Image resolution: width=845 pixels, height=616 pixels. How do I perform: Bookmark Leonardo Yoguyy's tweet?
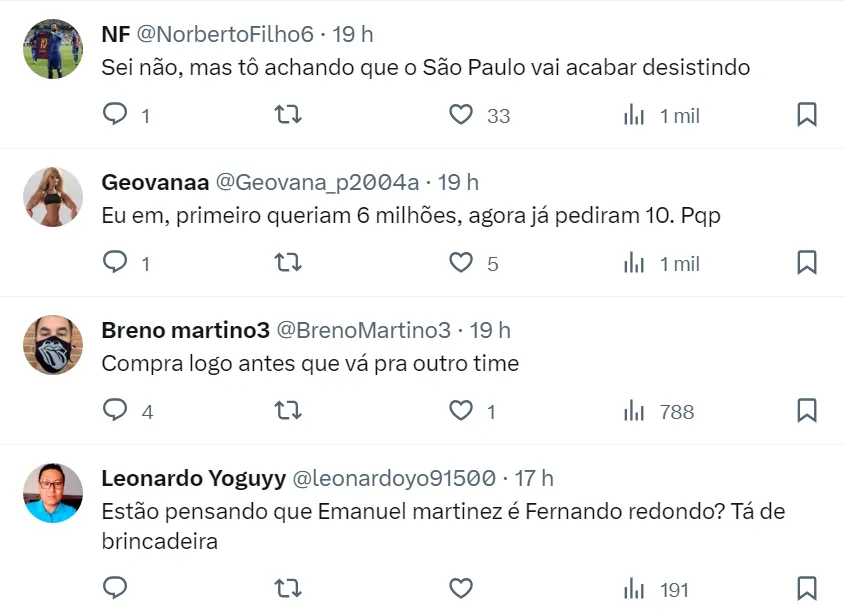806,589
